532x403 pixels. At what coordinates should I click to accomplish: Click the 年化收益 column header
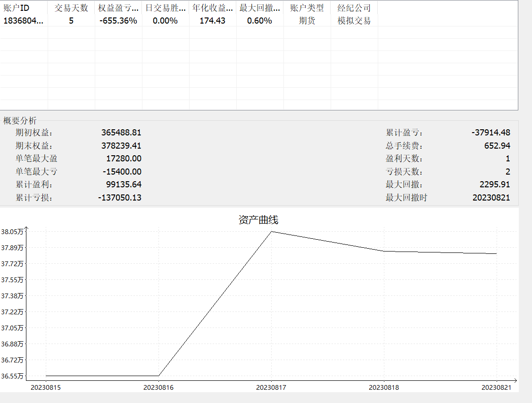coord(212,8)
